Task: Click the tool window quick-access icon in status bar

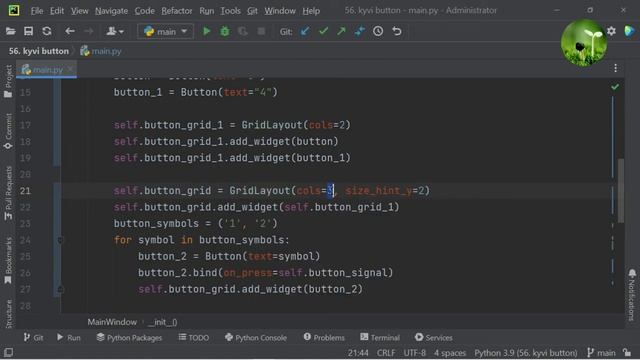Action: 8,352
